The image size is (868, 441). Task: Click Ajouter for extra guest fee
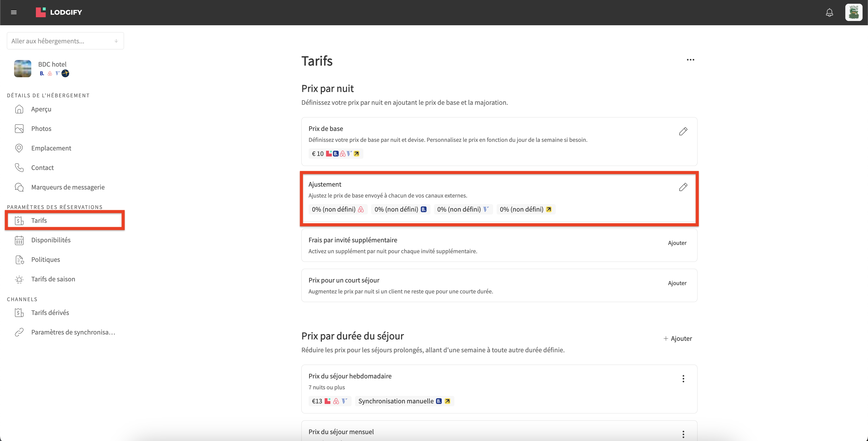677,243
